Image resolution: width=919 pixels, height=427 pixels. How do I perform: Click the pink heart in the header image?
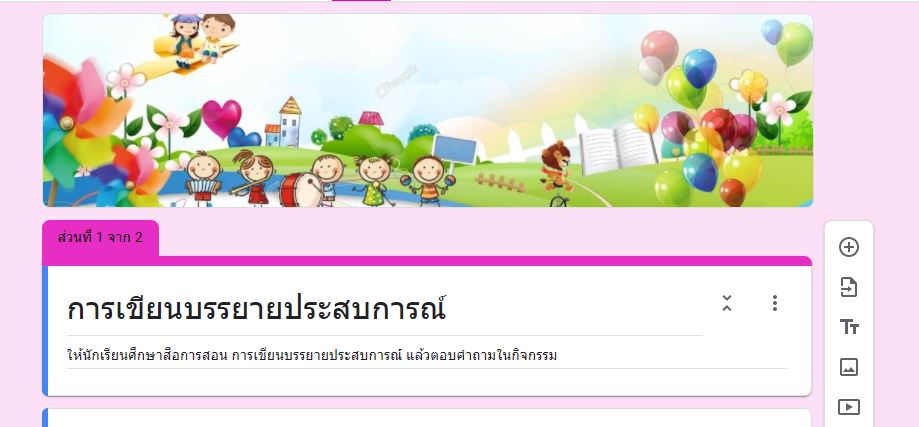point(222,118)
